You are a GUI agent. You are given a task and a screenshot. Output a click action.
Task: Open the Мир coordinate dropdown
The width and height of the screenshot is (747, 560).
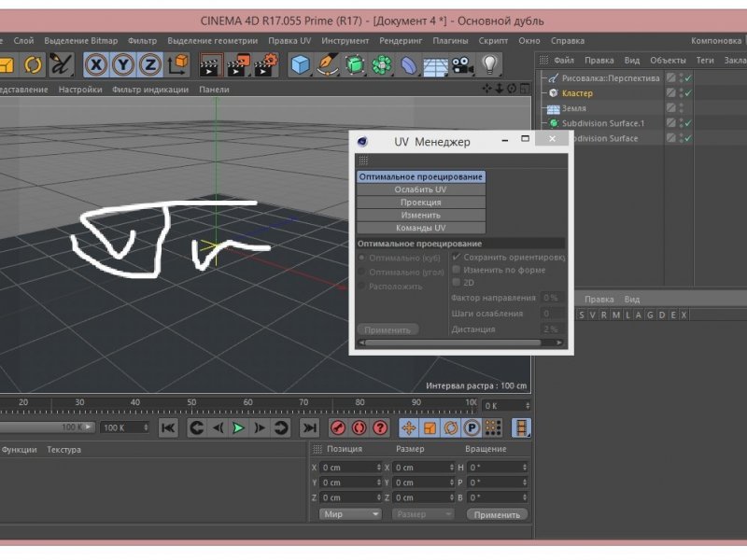pyautogui.click(x=350, y=514)
